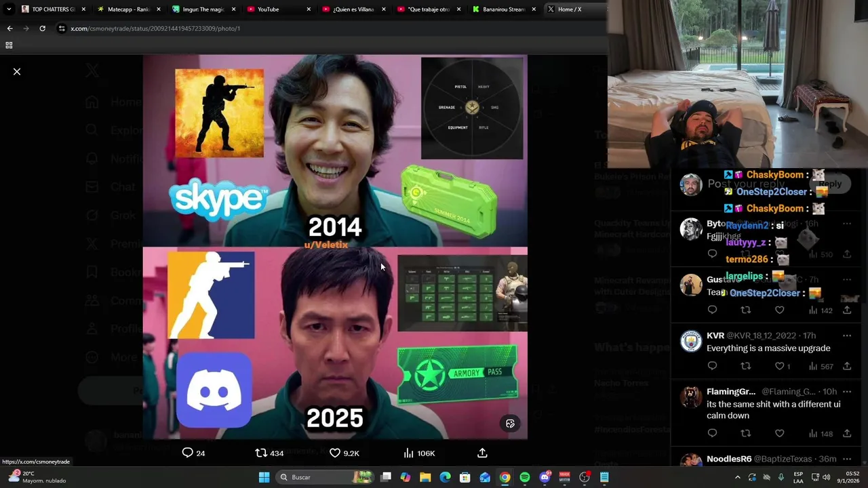Open Chrome tab search dropdown
The height and width of the screenshot is (488, 868).
pyautogui.click(x=9, y=9)
